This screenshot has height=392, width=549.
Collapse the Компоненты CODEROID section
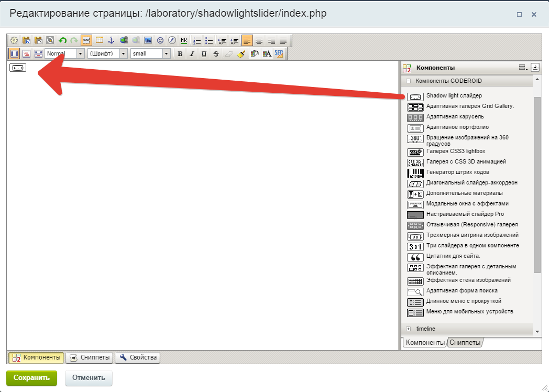408,81
